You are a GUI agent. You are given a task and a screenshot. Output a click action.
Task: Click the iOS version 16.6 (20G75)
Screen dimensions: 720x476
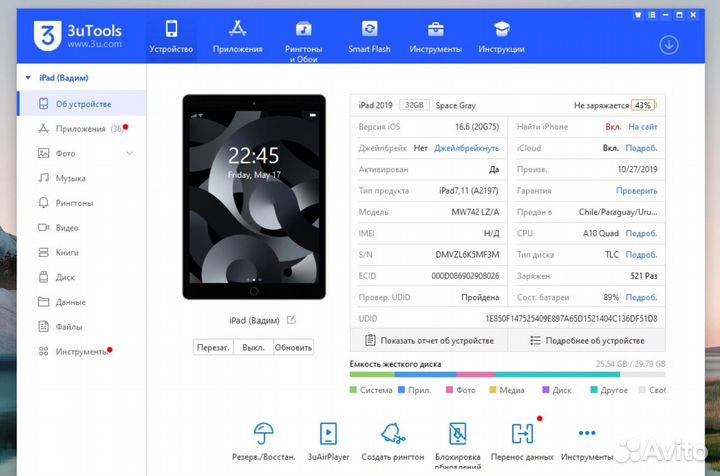pyautogui.click(x=477, y=127)
